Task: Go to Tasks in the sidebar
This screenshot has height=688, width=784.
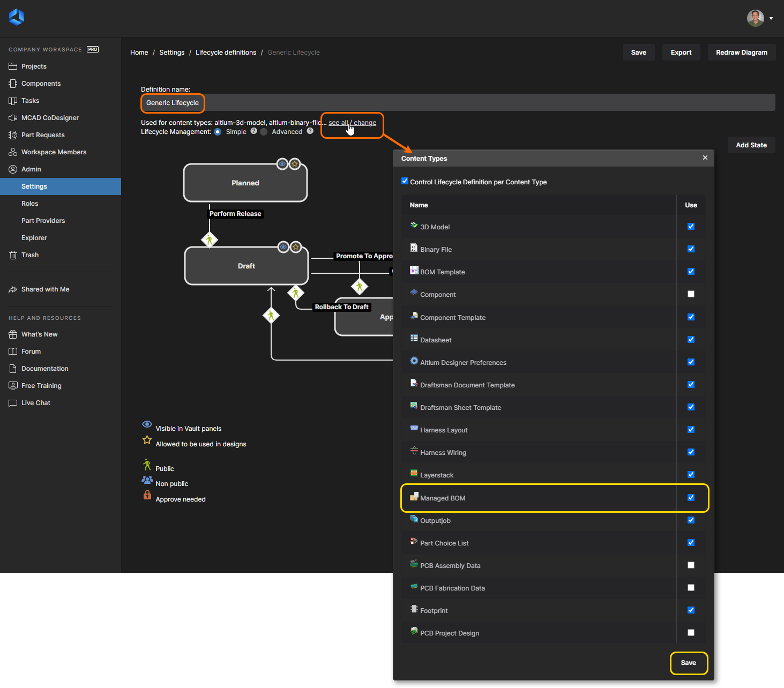Action: (x=30, y=101)
